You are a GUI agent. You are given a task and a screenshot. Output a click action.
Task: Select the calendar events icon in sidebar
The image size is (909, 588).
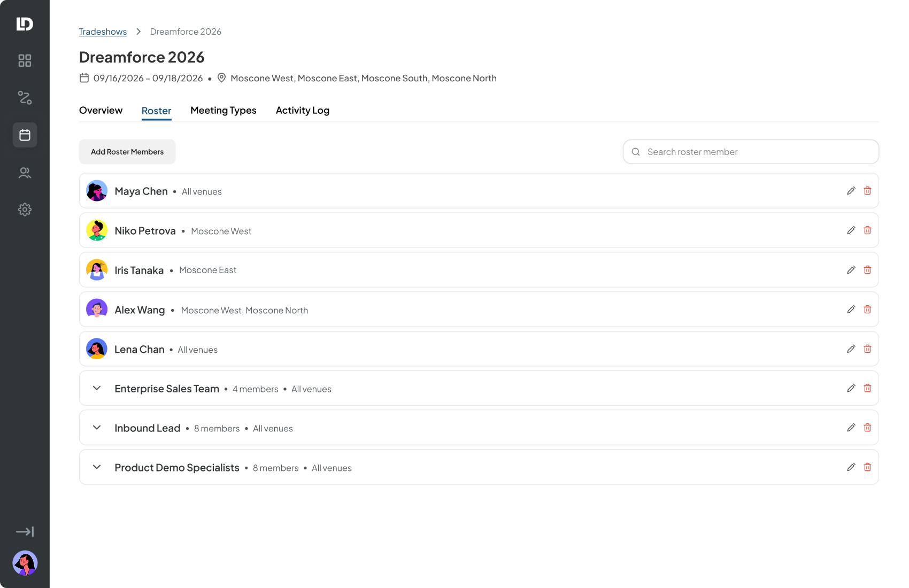(x=25, y=135)
